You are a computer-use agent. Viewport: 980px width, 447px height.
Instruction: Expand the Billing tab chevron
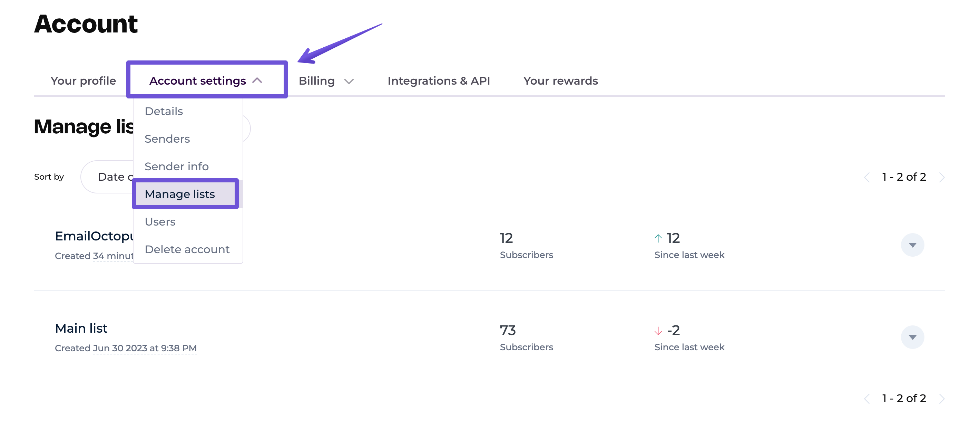pyautogui.click(x=349, y=81)
